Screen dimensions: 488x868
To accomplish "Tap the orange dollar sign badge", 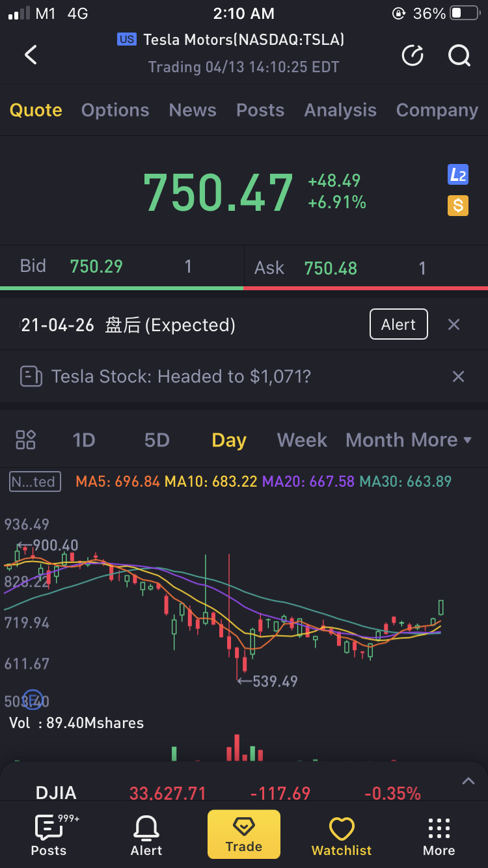I will (458, 206).
